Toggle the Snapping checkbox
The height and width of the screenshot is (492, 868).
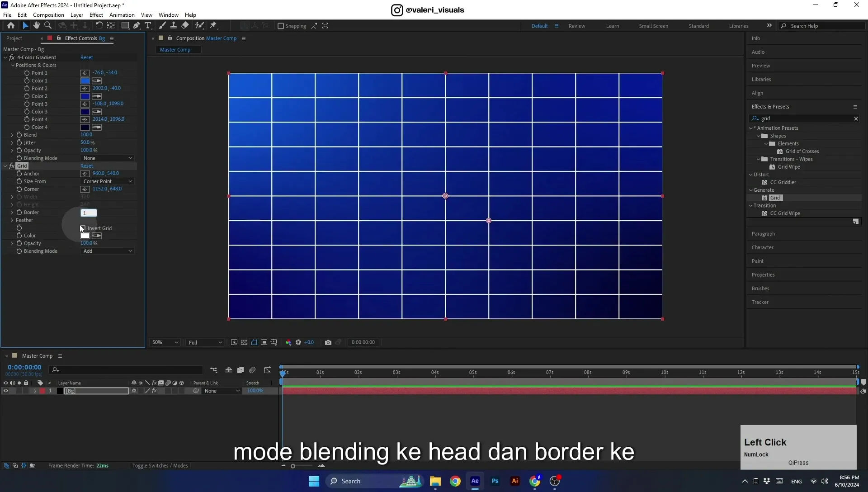pos(281,26)
